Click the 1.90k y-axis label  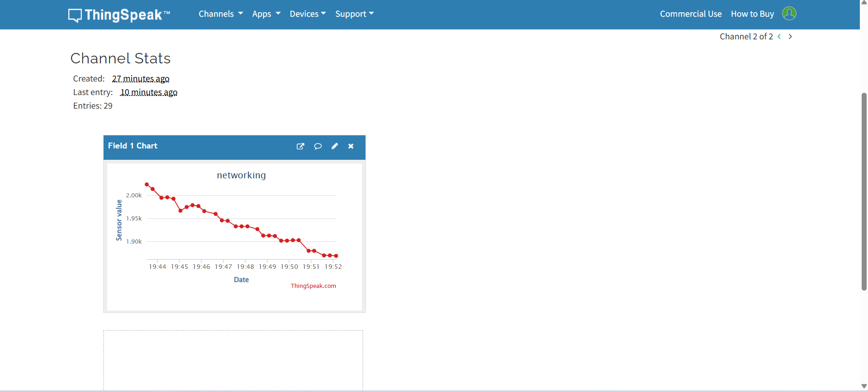click(x=134, y=242)
